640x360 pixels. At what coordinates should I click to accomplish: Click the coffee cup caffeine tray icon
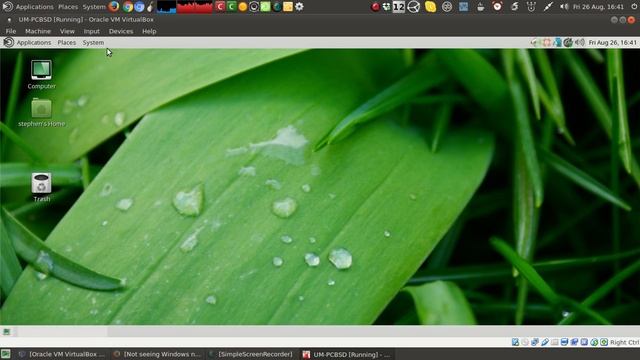click(480, 7)
